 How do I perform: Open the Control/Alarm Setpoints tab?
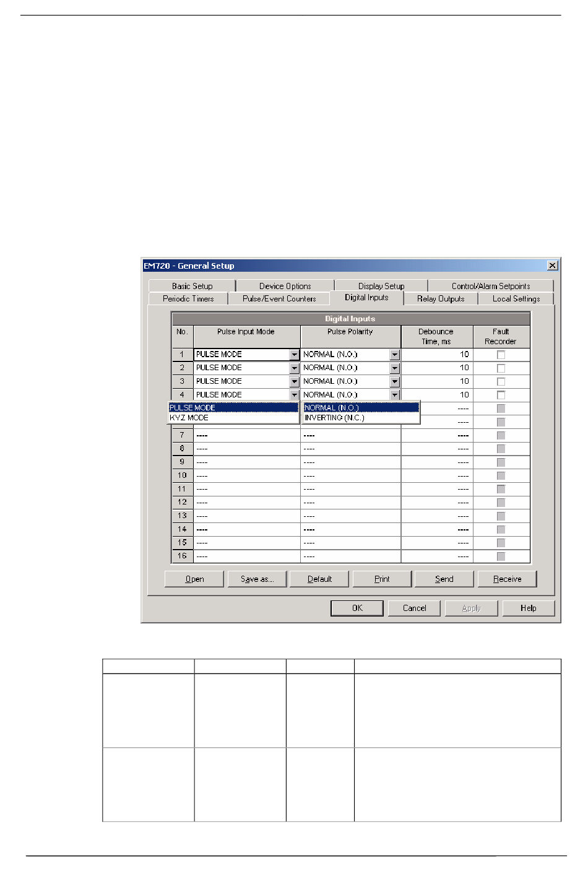coord(491,286)
